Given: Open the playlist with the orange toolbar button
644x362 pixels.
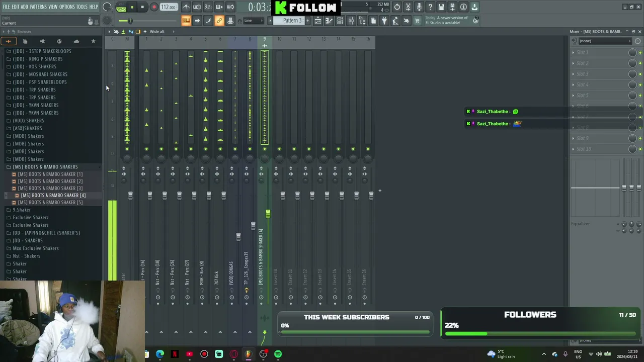Looking at the screenshot, I should click(x=186, y=21).
